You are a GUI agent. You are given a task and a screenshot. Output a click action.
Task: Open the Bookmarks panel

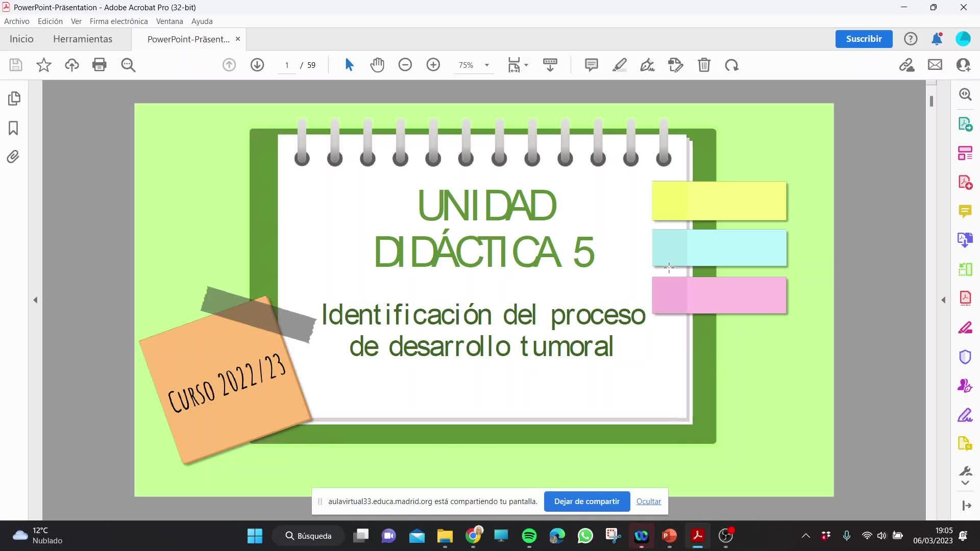tap(14, 128)
